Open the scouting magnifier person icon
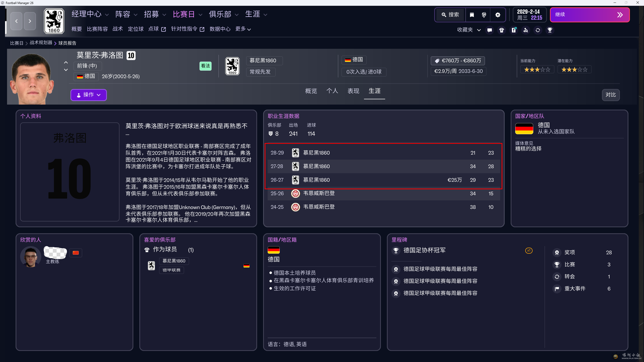Image resolution: width=644 pixels, height=362 pixels. coord(526,30)
